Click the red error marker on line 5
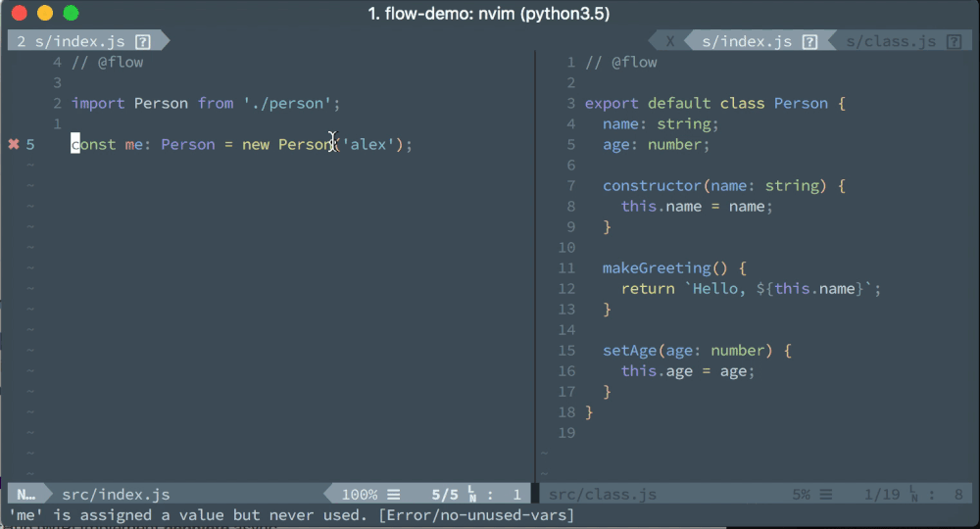Screen dimensions: 980x529 [x=14, y=144]
